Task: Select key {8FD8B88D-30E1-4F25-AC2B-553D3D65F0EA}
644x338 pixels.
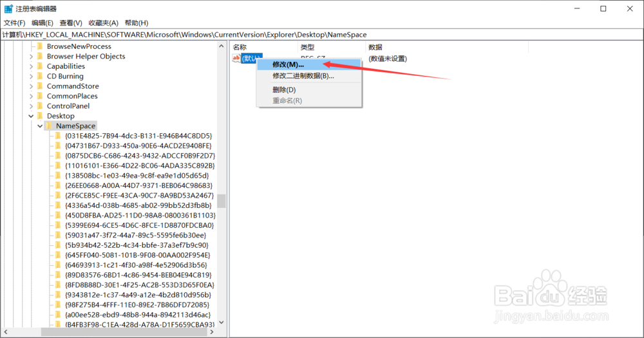Action: click(x=140, y=285)
